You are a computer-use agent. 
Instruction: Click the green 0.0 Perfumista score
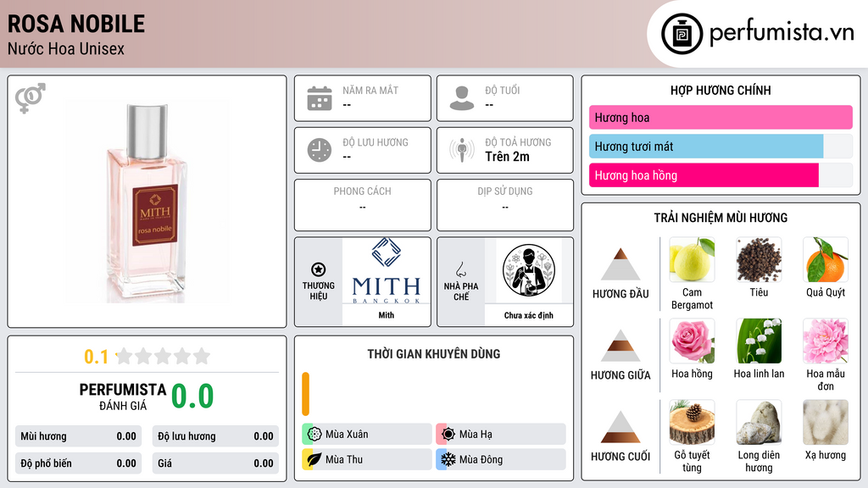pos(192,396)
